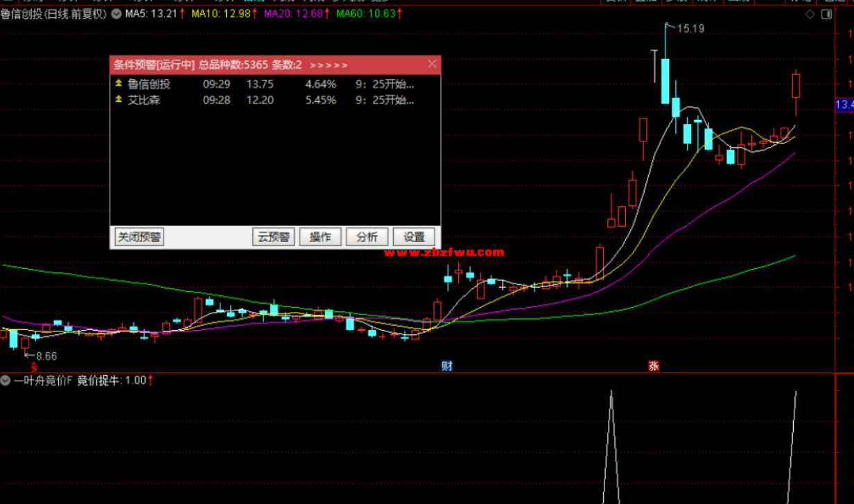Select the 鲁信创投 row in alert list
This screenshot has height=504, width=854.
275,84
